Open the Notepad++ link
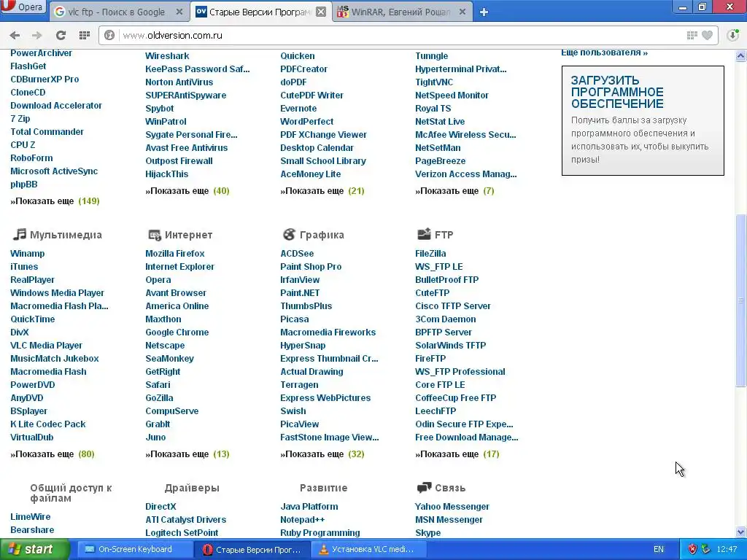 click(x=303, y=520)
